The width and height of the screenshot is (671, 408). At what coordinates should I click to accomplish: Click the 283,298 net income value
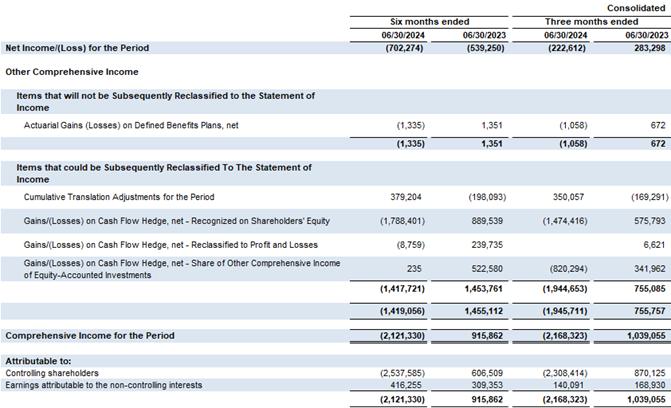pos(643,47)
